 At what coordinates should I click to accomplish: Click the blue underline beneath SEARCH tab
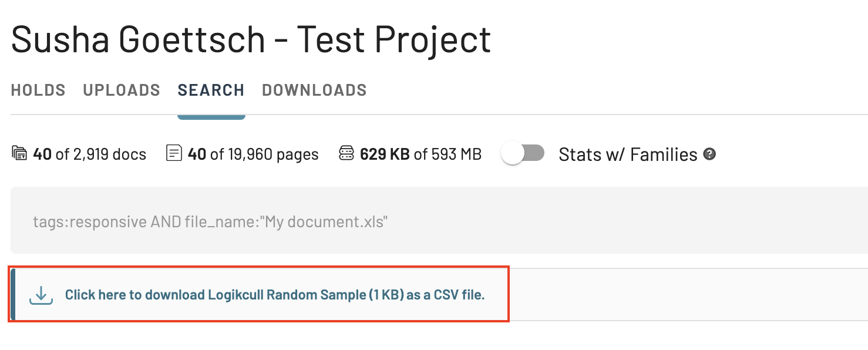(x=211, y=116)
